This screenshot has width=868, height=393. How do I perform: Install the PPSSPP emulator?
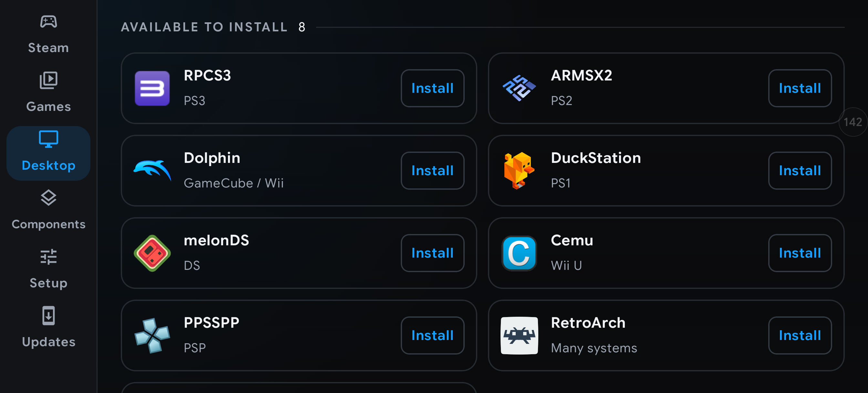click(x=432, y=335)
